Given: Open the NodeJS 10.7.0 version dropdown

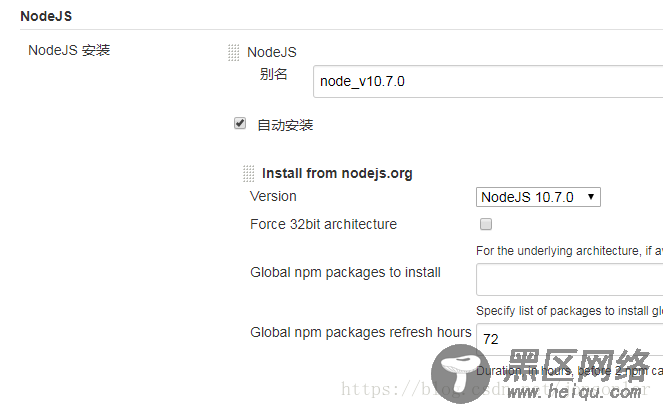Looking at the screenshot, I should [x=538, y=197].
